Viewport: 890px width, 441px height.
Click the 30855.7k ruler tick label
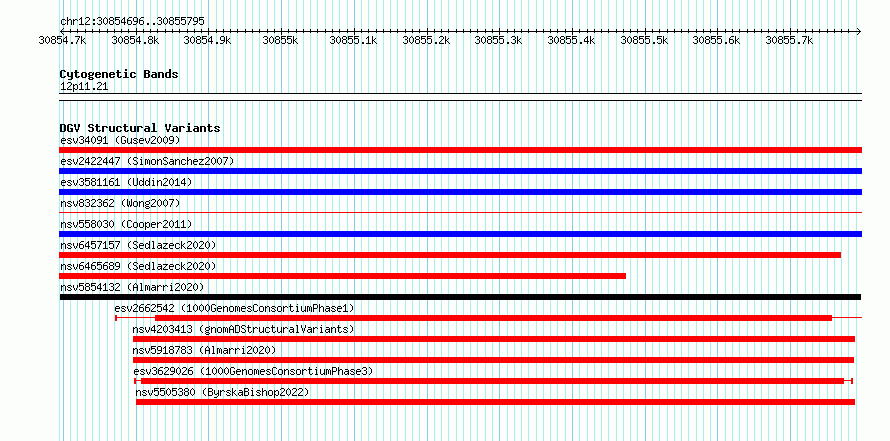point(789,40)
